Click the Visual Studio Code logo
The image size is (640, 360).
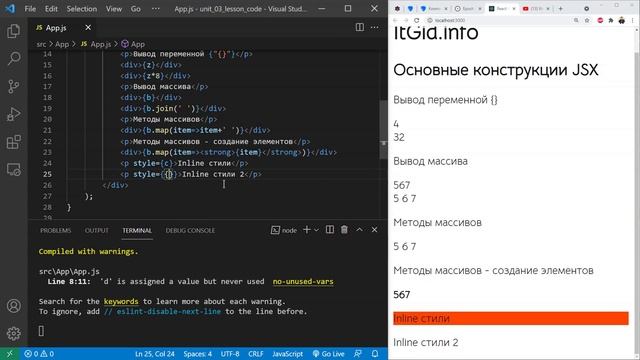pyautogui.click(x=10, y=9)
